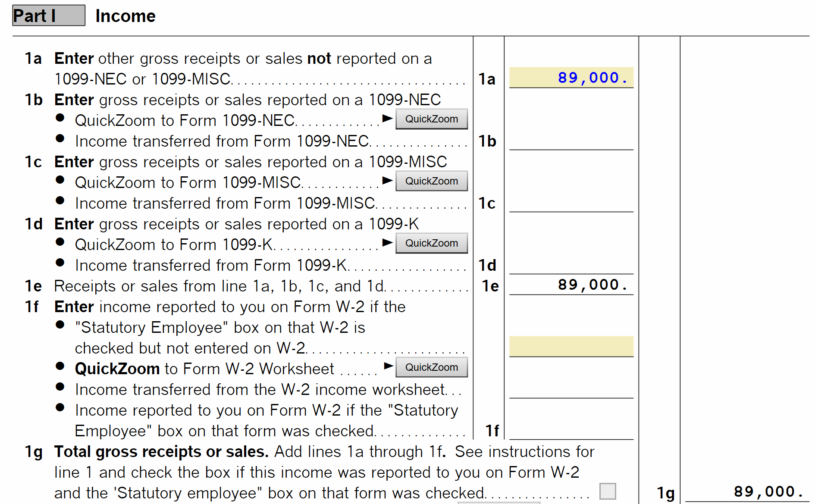
Task: Click the Part I section header box
Action: coord(49,16)
